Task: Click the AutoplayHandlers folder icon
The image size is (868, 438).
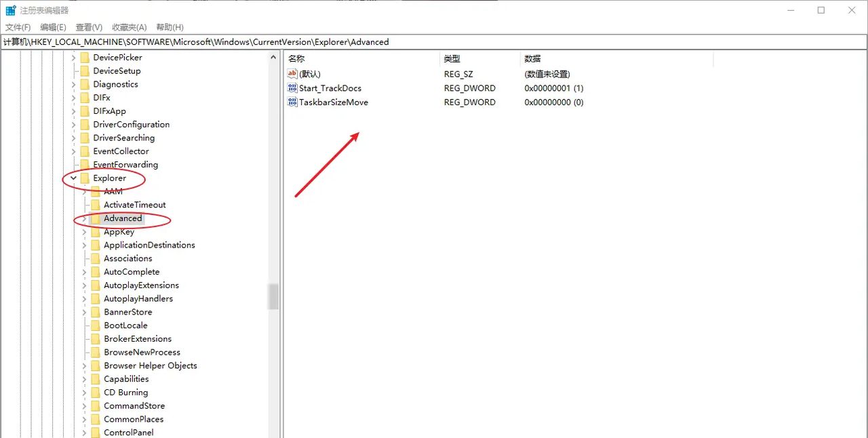Action: pyautogui.click(x=96, y=299)
